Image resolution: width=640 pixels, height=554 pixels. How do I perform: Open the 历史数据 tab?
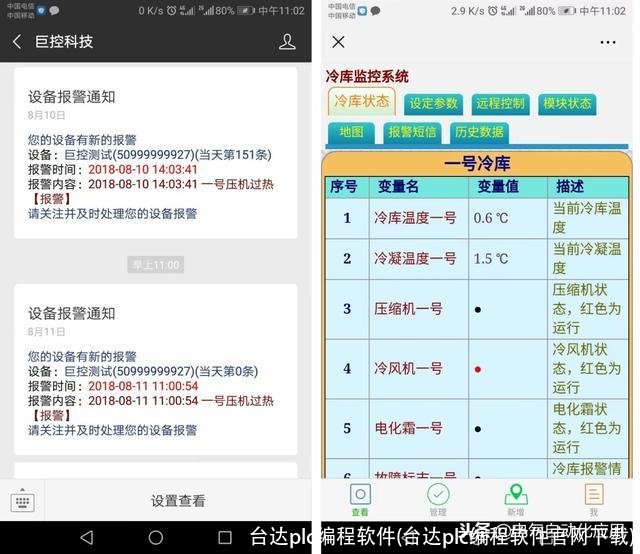(479, 132)
